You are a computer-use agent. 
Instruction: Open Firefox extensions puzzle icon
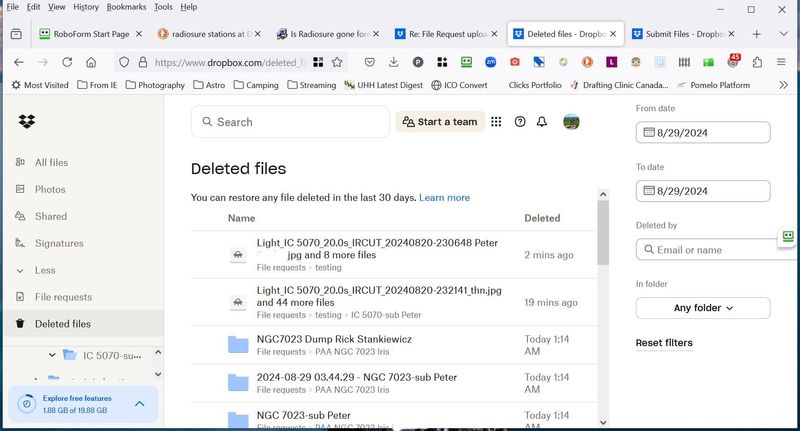pos(757,62)
